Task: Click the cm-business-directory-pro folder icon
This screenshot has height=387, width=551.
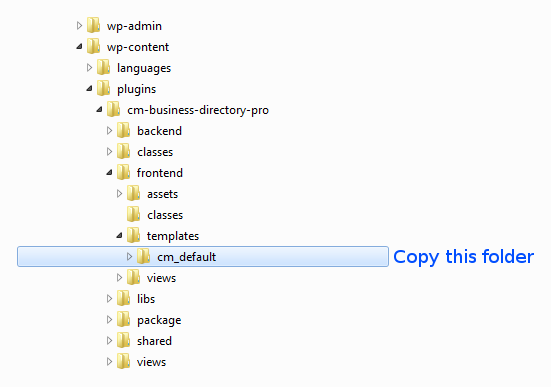Action: pyautogui.click(x=114, y=109)
